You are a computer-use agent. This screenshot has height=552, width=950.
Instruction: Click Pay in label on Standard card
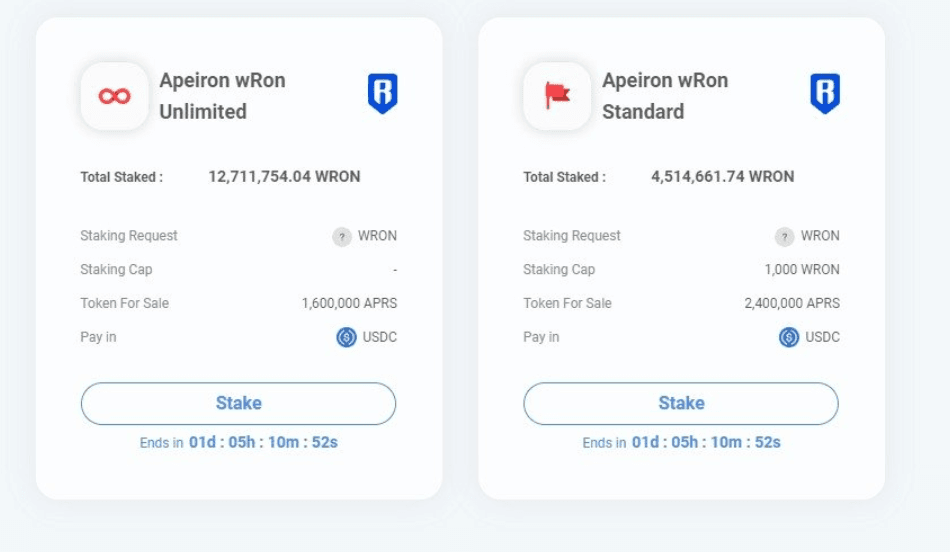541,337
